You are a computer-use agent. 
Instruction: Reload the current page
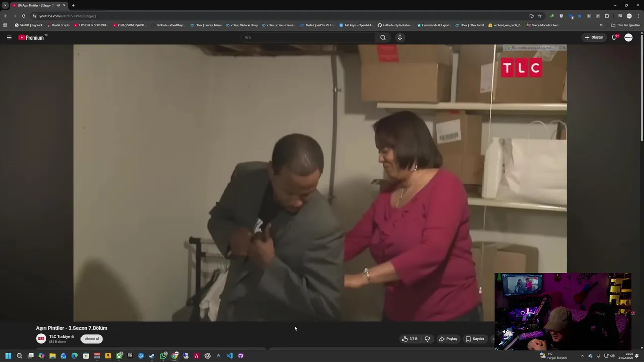23,16
